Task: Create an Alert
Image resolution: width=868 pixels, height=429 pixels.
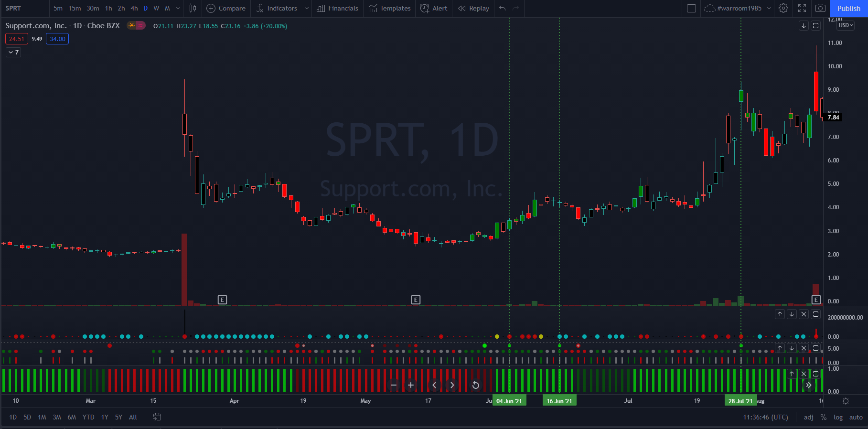Action: [434, 8]
